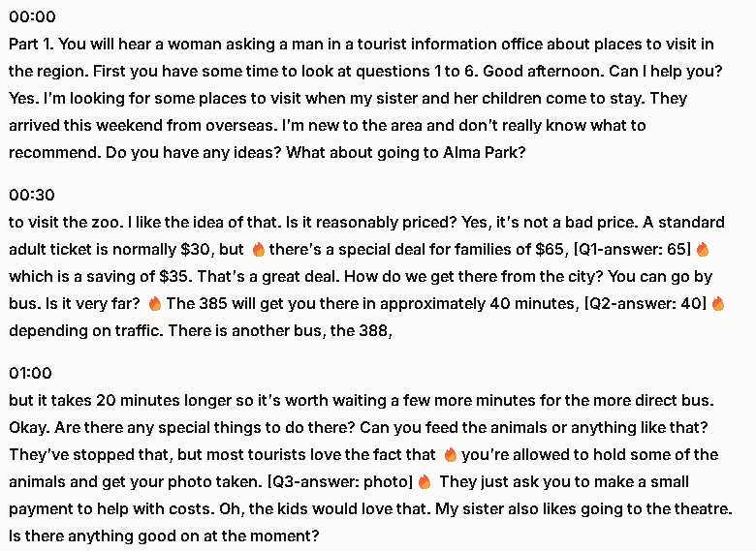Click the fire icon after the Q1-answer tag
The height and width of the screenshot is (551, 756).
tap(703, 250)
